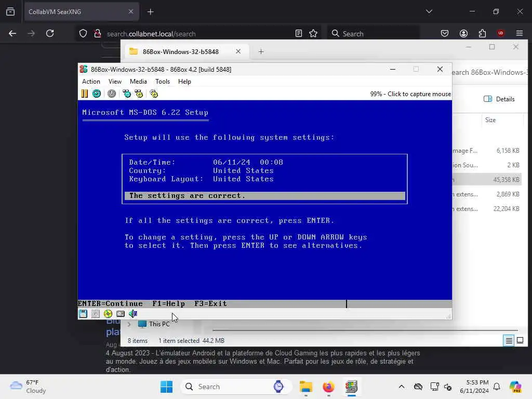532x399 pixels.
Task: Select the CollabVM SearXNG browser tab
Action: coord(82,11)
